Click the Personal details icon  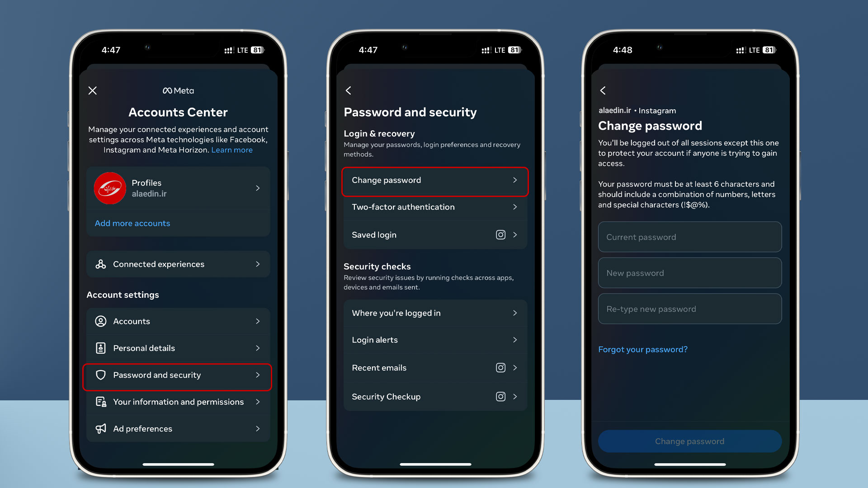(99, 347)
